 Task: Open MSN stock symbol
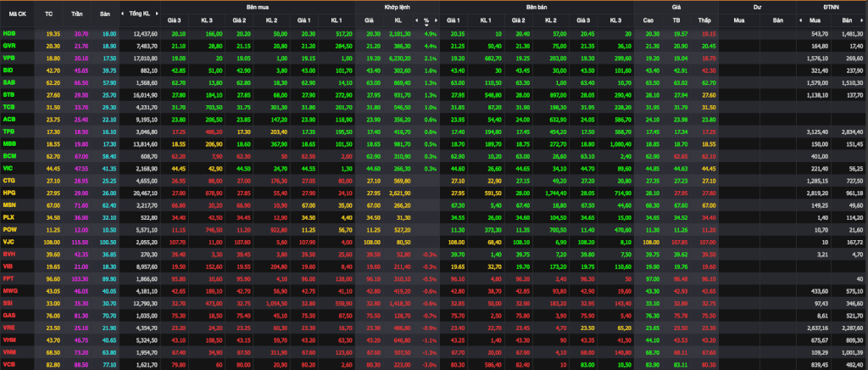8,205
